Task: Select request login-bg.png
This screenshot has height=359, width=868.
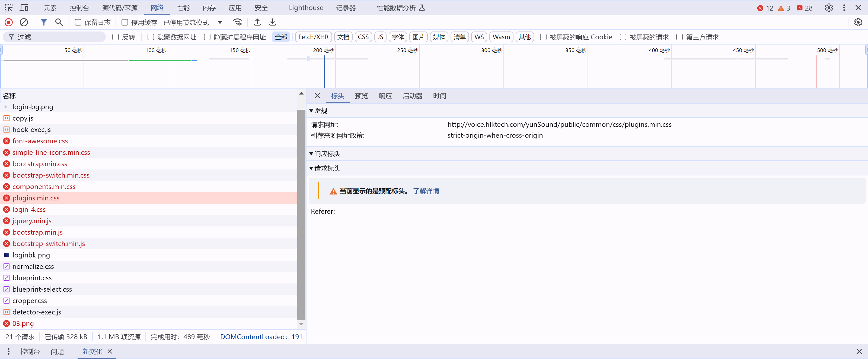Action: (148, 107)
